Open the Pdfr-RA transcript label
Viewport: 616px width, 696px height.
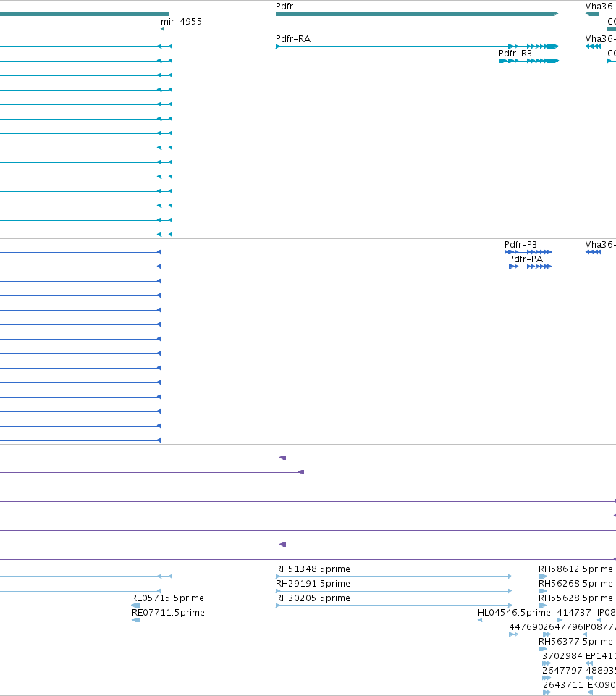pos(293,39)
